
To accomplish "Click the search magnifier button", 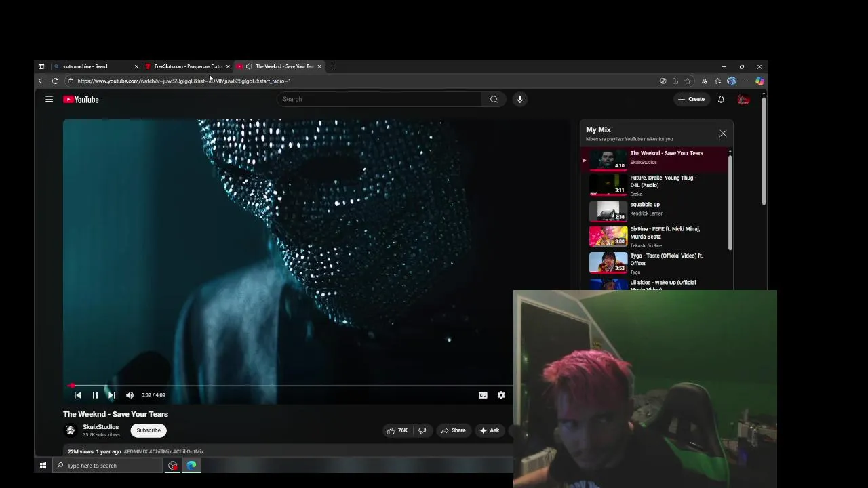I will [x=494, y=99].
